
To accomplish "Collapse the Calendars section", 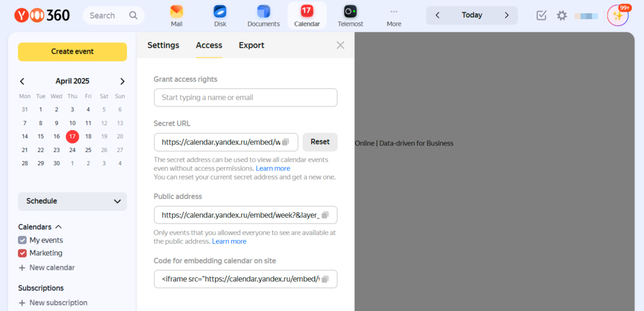I will (58, 227).
